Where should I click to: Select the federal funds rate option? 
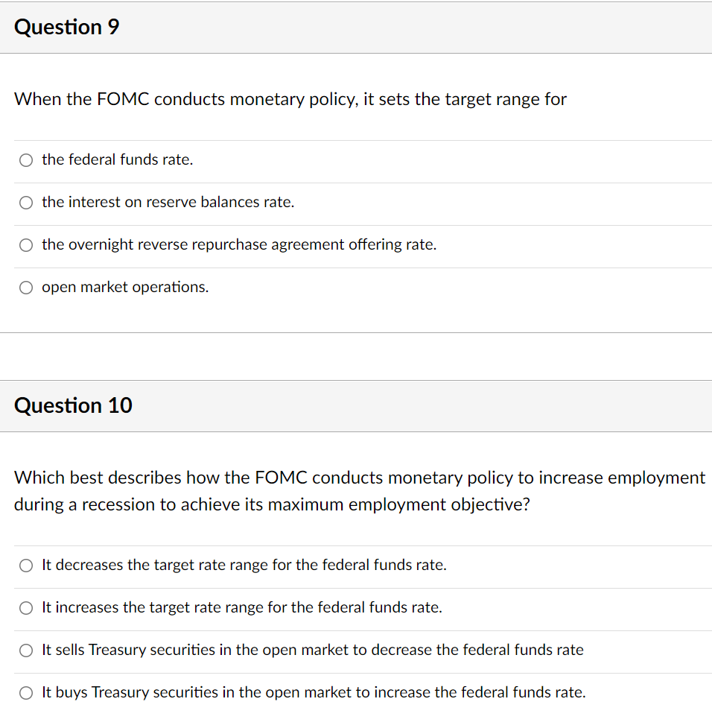tap(25, 159)
